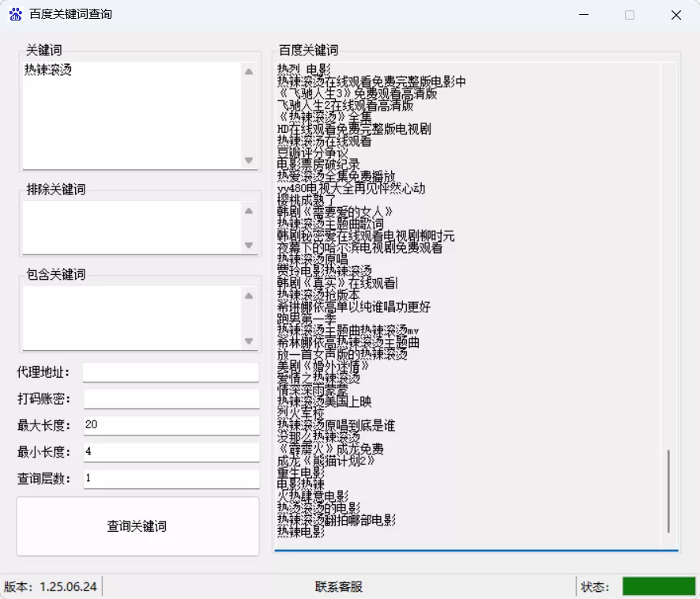Click the 排除关键词 box scroll down arrow
Image resolution: width=700 pixels, height=599 pixels.
pos(249,245)
